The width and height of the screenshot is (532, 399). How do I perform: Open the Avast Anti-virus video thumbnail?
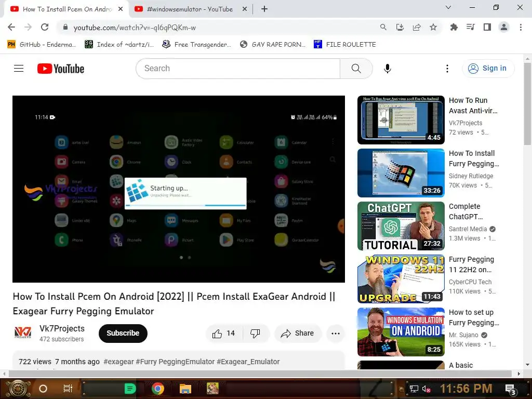pyautogui.click(x=401, y=120)
